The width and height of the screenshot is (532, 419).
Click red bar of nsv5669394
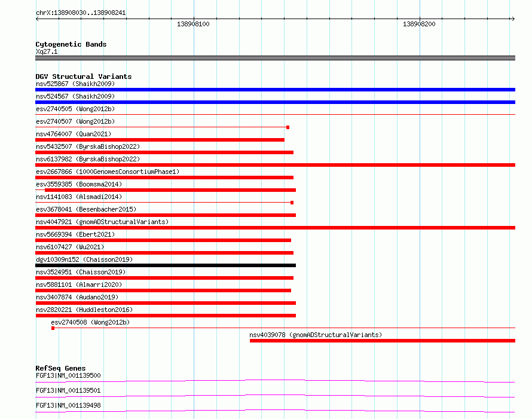(163, 240)
